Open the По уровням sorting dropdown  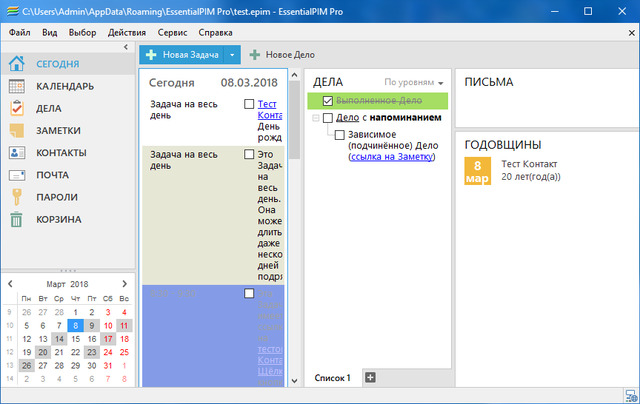[x=414, y=82]
